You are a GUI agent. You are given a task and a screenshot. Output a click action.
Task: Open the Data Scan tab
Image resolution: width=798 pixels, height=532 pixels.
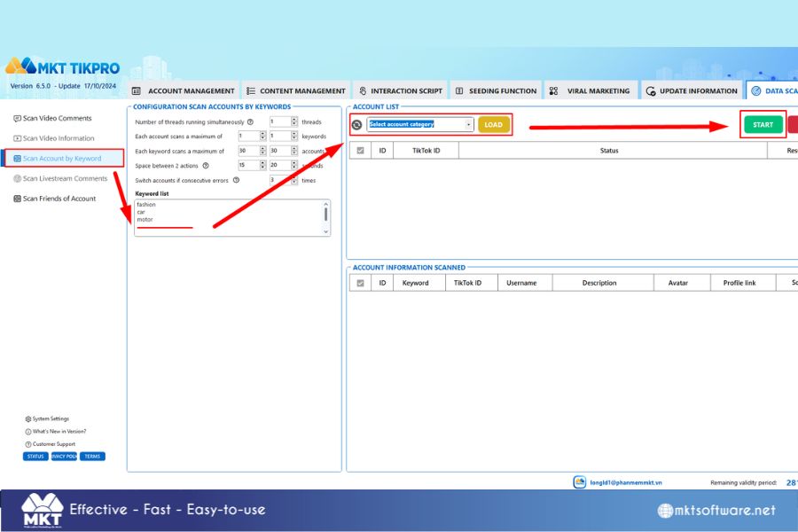[x=772, y=90]
